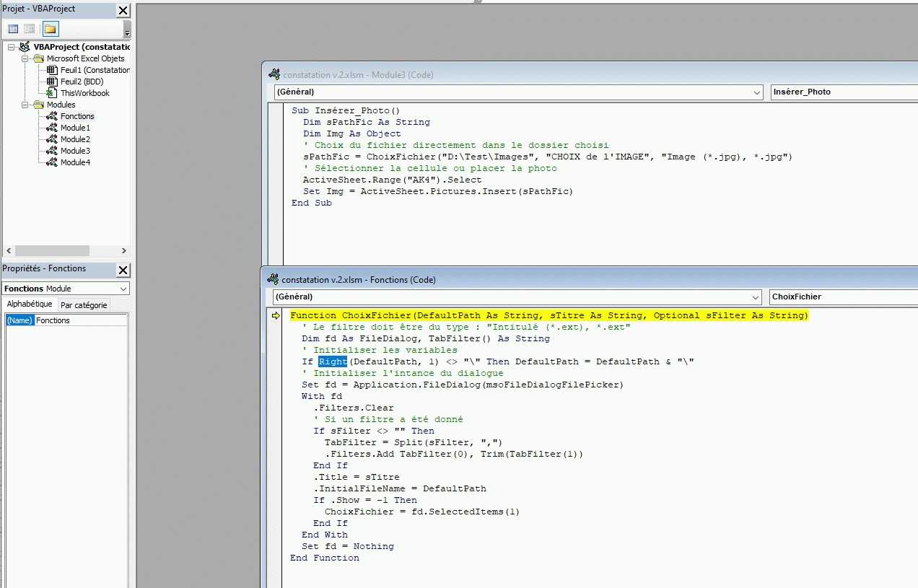
Task: Toggle Folders view in the Project panel
Action: click(50, 29)
